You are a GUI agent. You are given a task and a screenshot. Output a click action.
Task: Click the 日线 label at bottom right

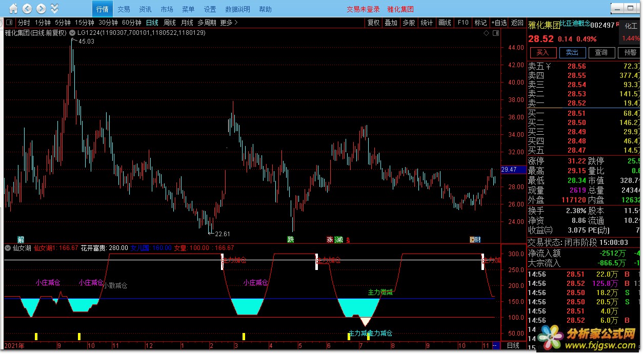click(513, 346)
